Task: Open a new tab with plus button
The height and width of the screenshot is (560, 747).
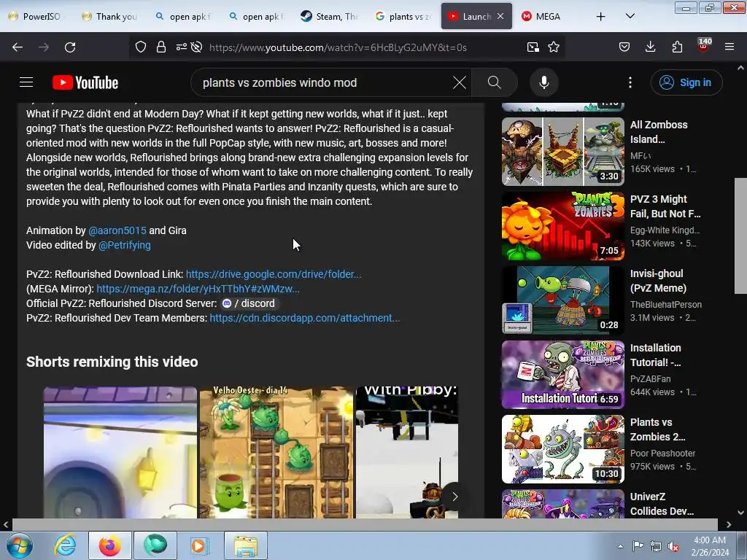Action: (601, 16)
